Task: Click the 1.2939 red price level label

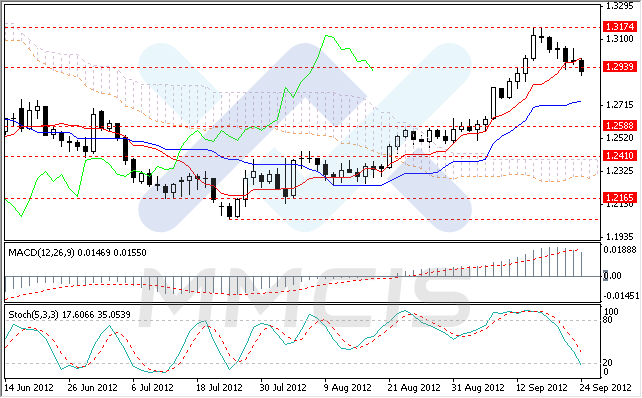Action: pos(620,67)
